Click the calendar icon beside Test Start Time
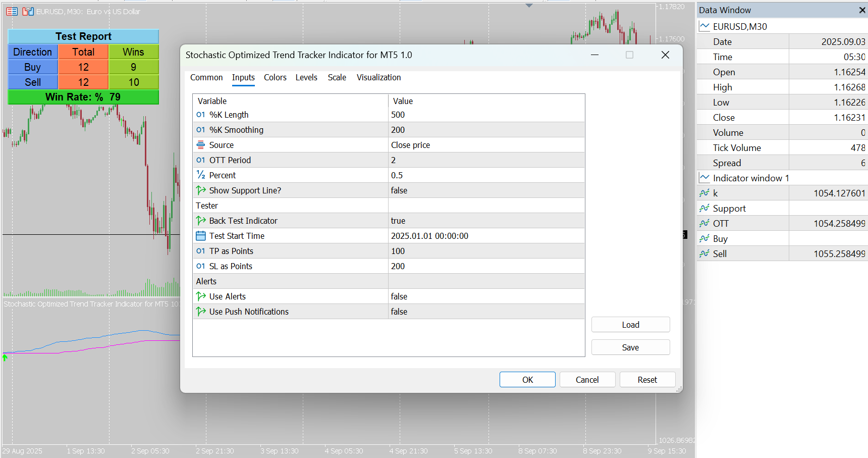This screenshot has height=458, width=868. pyautogui.click(x=201, y=236)
